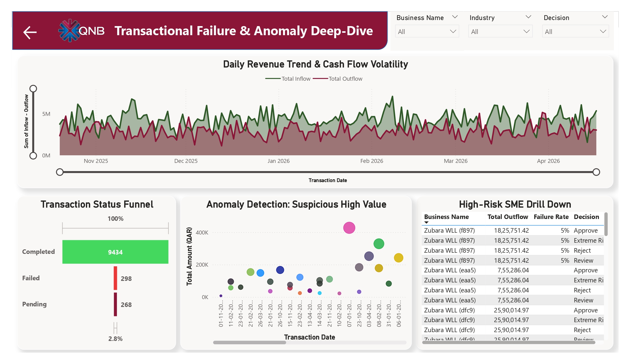Click the Reject cell for Zubara WLL (eaa5)

click(582, 290)
